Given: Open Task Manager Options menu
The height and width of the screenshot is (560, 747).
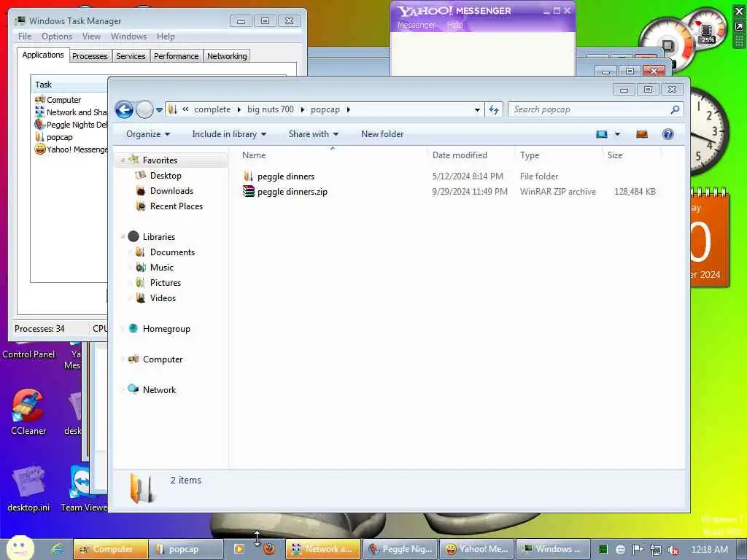Looking at the screenshot, I should (57, 36).
